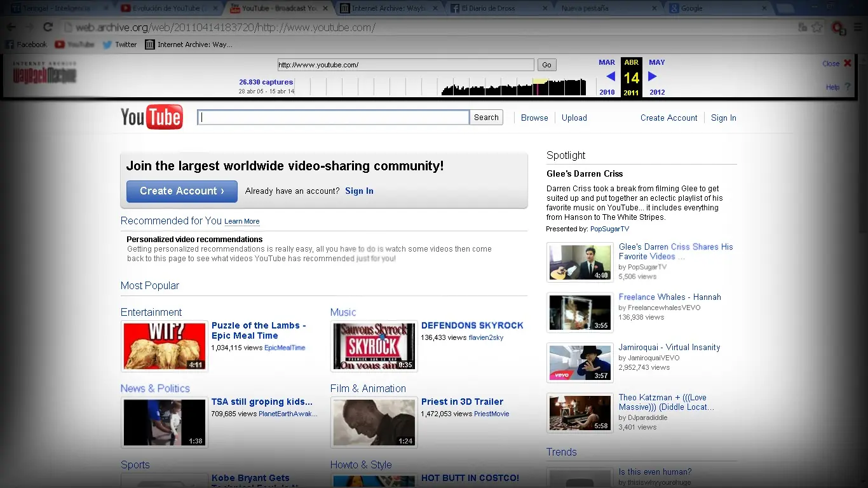This screenshot has height=488, width=868.
Task: Open Jamiroquai - Virtual Insanity thumbnail
Action: [580, 362]
